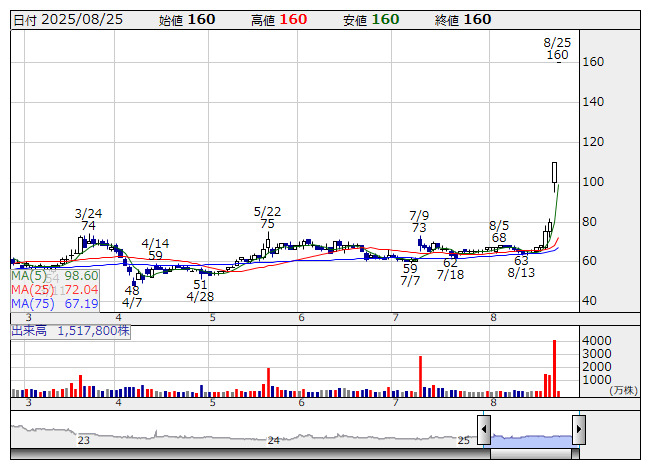Screen dimensions: 653x470
Task: Click the scrollbar thumb below the navigator
Action: 531,454
